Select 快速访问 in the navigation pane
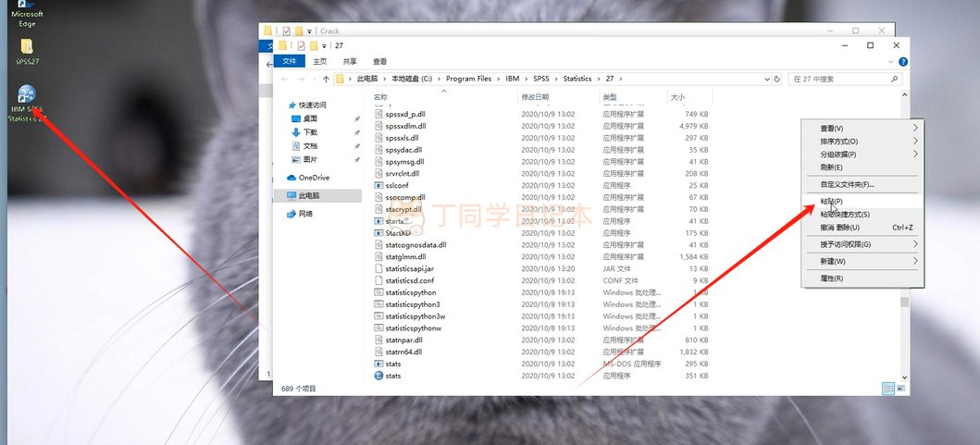The image size is (980, 445). click(313, 105)
